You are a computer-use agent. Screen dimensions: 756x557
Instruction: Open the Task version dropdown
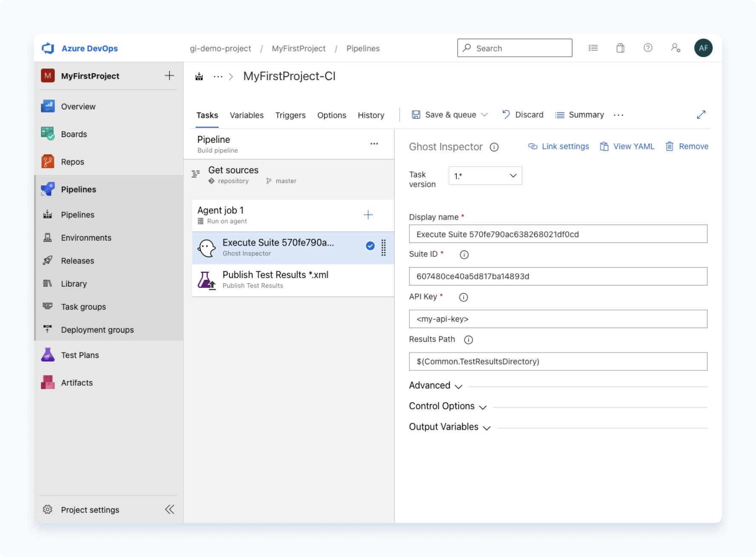coord(485,175)
